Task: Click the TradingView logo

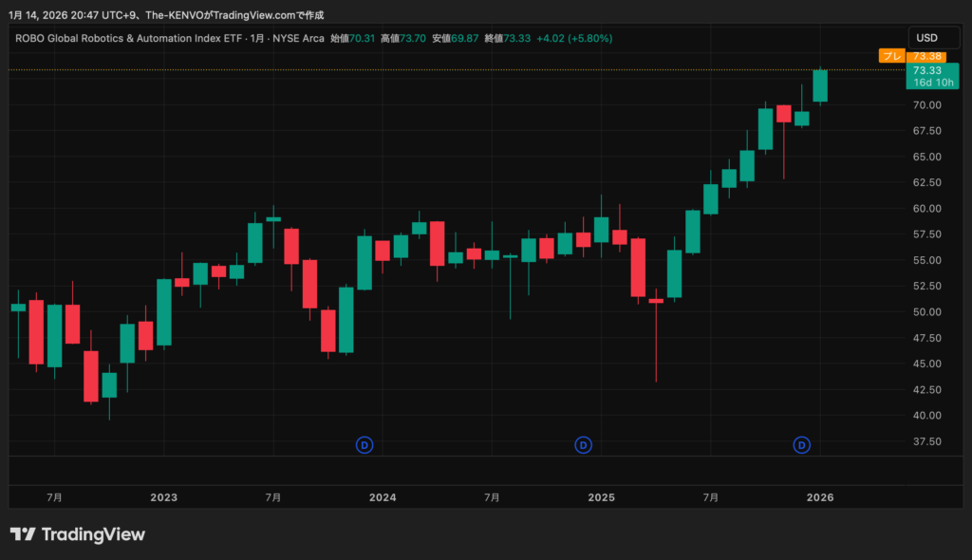Action: click(78, 534)
